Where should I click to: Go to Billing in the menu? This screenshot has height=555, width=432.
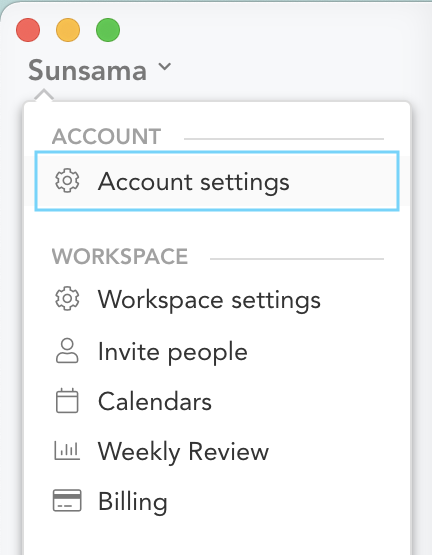pos(217,501)
